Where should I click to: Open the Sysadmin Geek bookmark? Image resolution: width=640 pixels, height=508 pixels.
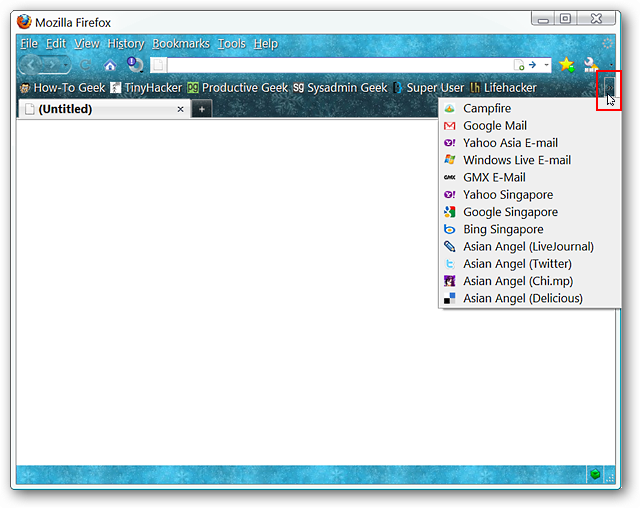point(340,88)
